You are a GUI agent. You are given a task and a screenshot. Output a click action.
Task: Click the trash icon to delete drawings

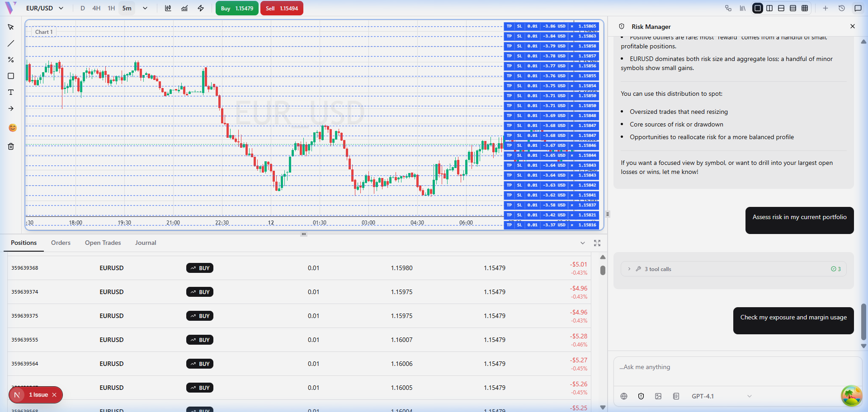11,146
